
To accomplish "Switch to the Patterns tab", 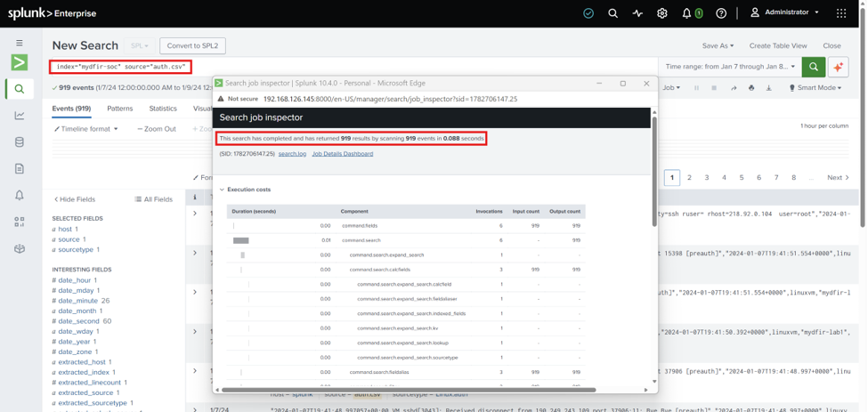I will coord(120,109).
